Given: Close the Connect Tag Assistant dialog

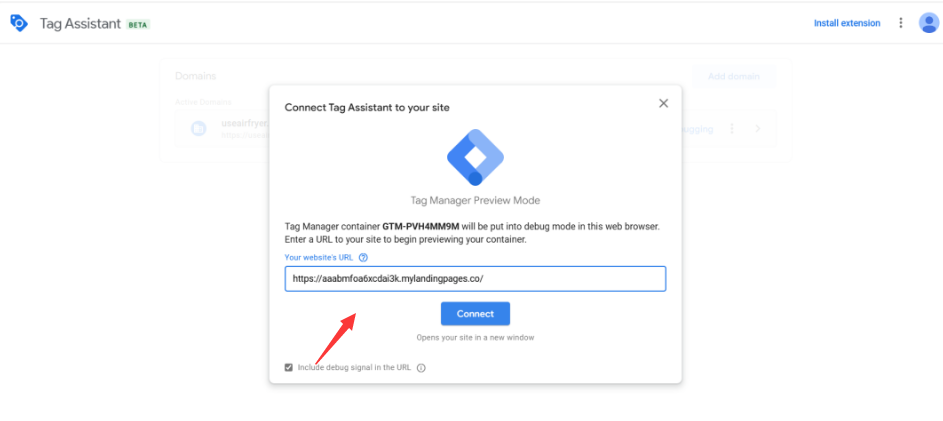Looking at the screenshot, I should tap(663, 103).
